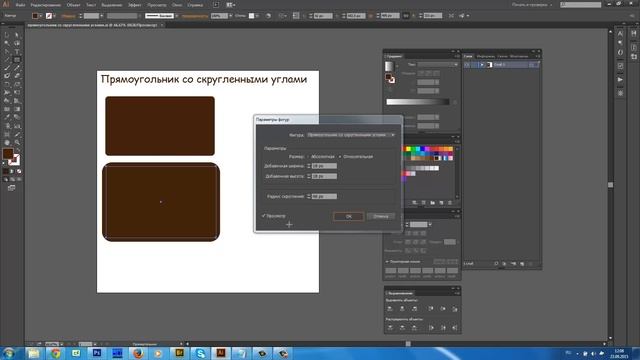Image resolution: width=640 pixels, height=360 pixels.
Task: Open the opacity dropdown in control bar
Action: pyautogui.click(x=231, y=16)
